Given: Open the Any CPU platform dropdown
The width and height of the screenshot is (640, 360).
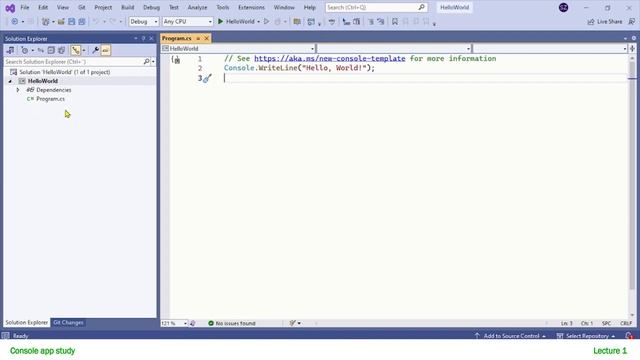Looking at the screenshot, I should pyautogui.click(x=187, y=22).
